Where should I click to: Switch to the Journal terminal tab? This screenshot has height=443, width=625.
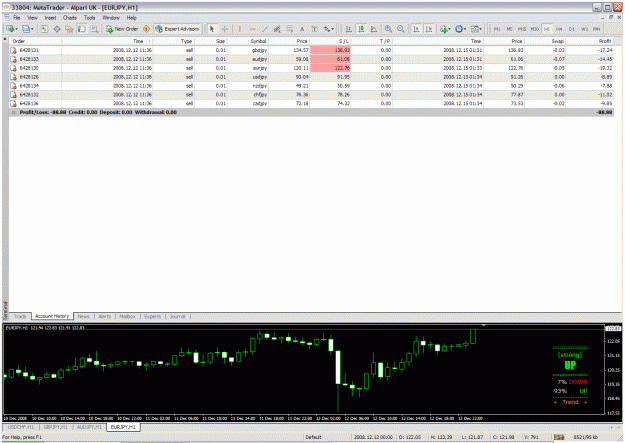pos(177,316)
